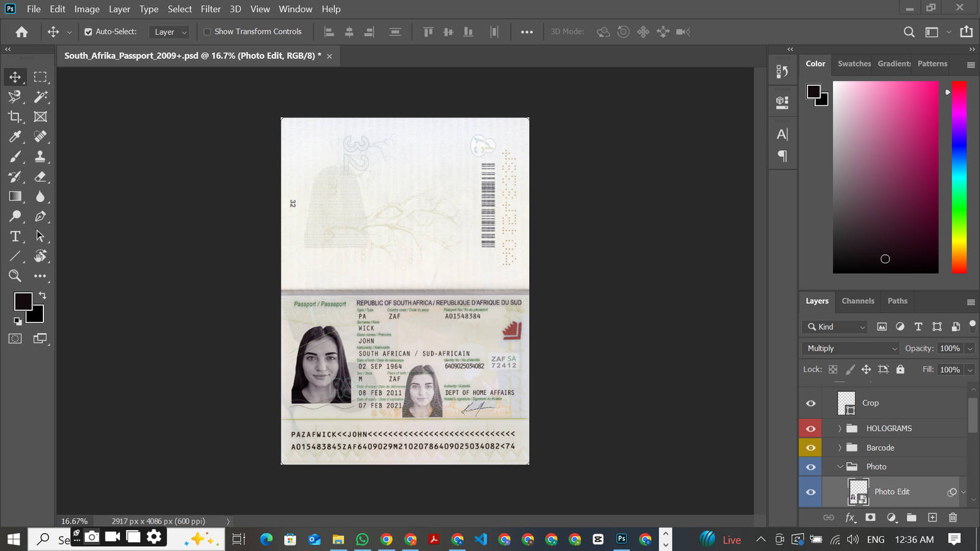This screenshot has width=980, height=551.
Task: Hide the HOLOGRAMS layer group
Action: 810,429
